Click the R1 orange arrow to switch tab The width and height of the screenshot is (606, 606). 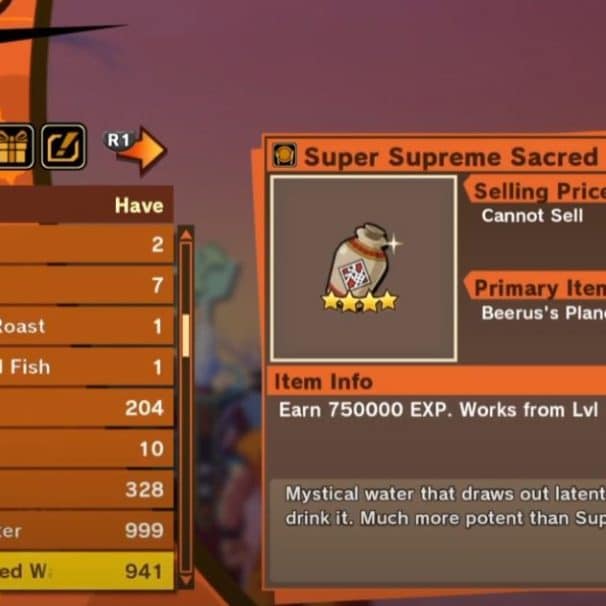tap(136, 150)
